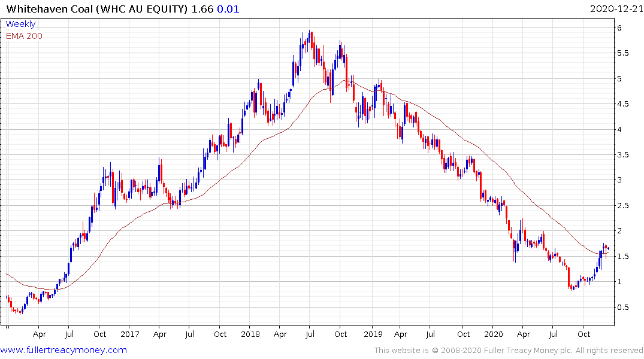Click the 2.5 tick on the price axis
This screenshot has width=644, height=359.
pos(623,206)
